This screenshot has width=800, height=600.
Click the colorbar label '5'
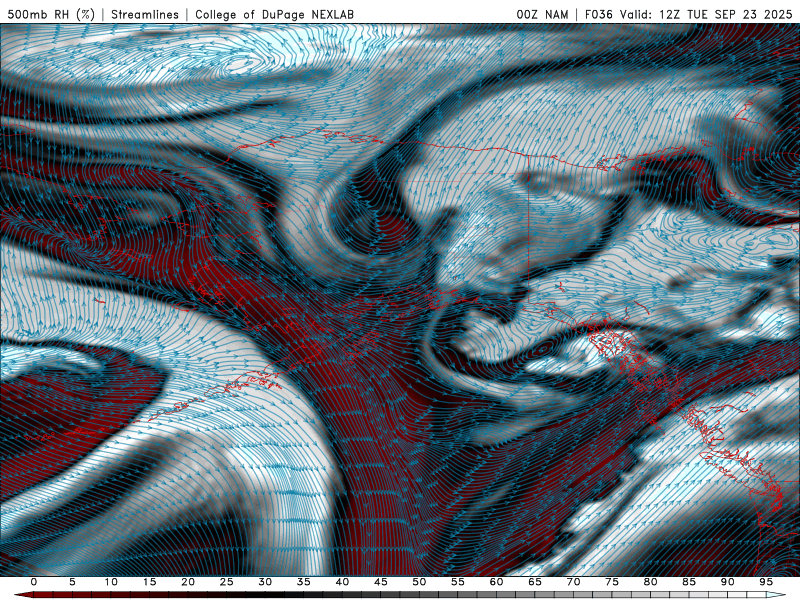72,582
